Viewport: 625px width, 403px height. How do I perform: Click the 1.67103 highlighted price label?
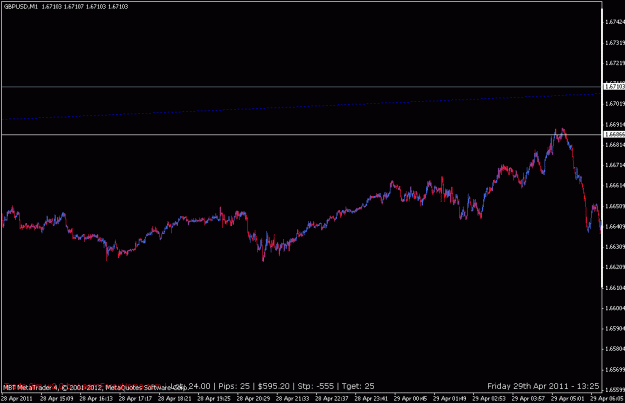pos(614,86)
